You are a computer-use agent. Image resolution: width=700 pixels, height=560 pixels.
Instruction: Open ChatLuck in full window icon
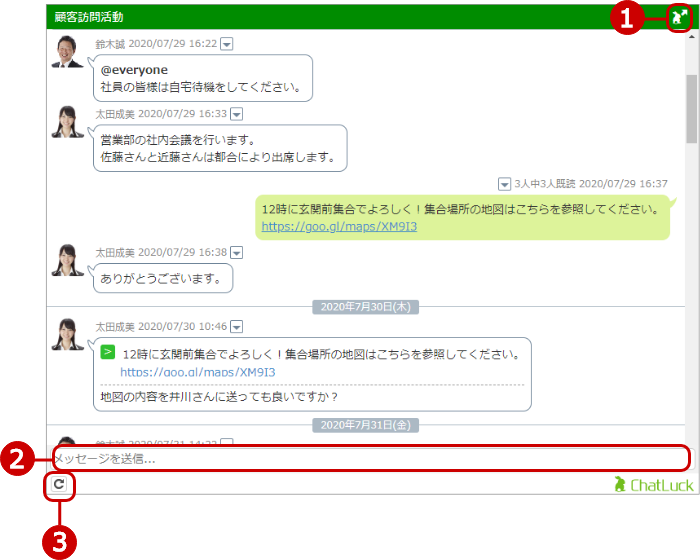click(x=679, y=17)
